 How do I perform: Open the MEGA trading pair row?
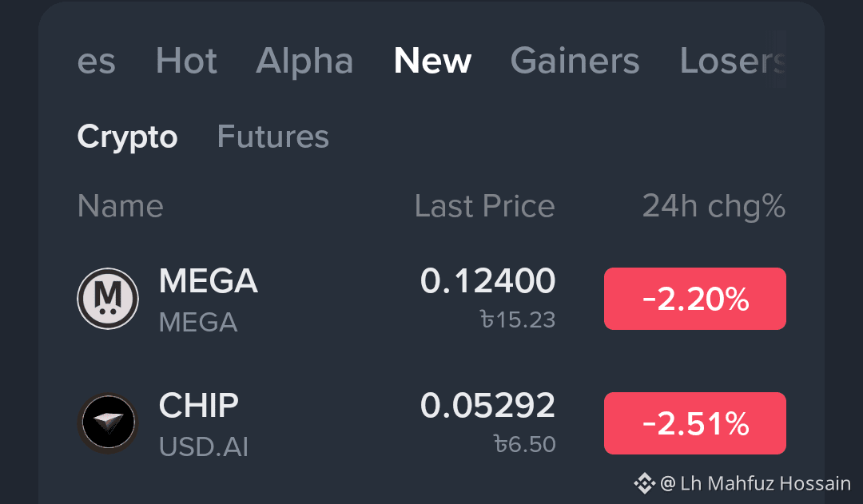click(431, 299)
